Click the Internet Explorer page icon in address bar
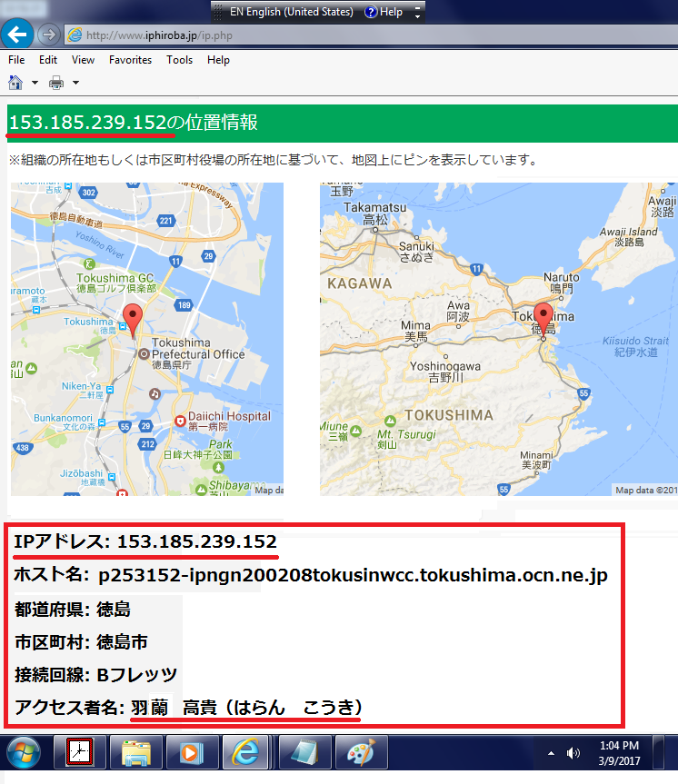 [75, 35]
